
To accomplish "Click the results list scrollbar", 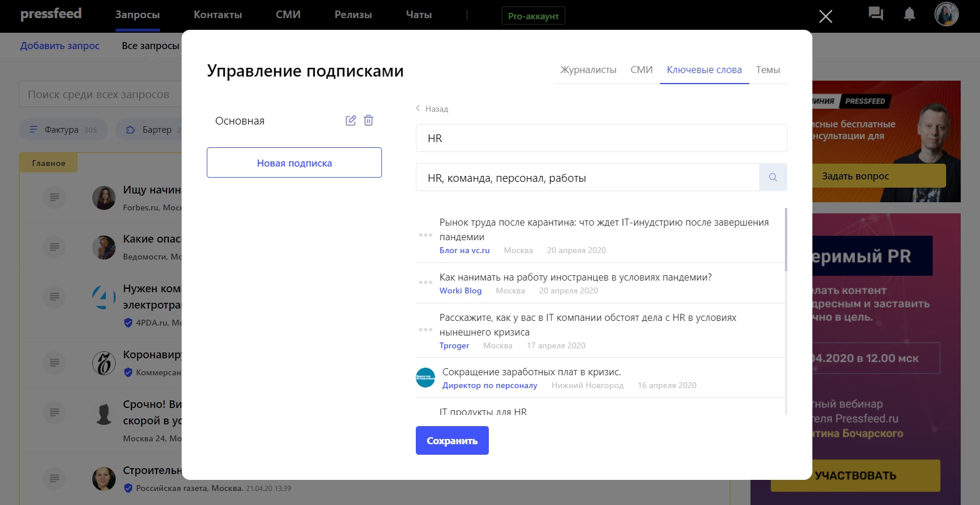I will (786, 240).
